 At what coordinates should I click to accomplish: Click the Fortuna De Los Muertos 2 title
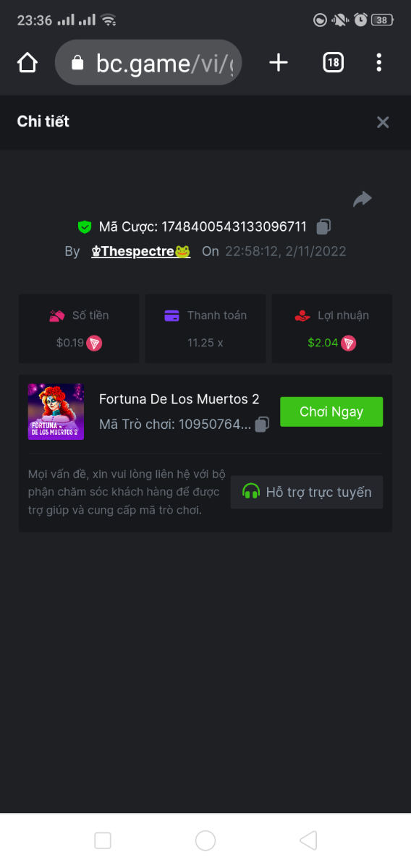179,399
